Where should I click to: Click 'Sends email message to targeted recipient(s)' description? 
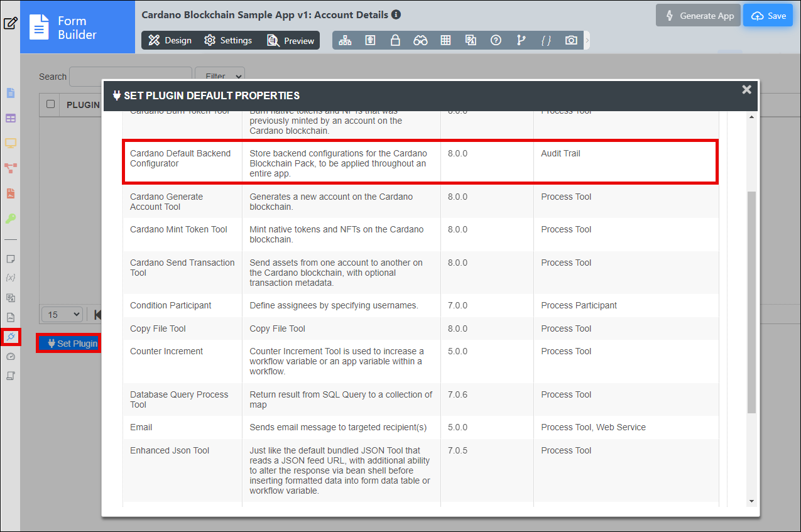[x=338, y=427]
